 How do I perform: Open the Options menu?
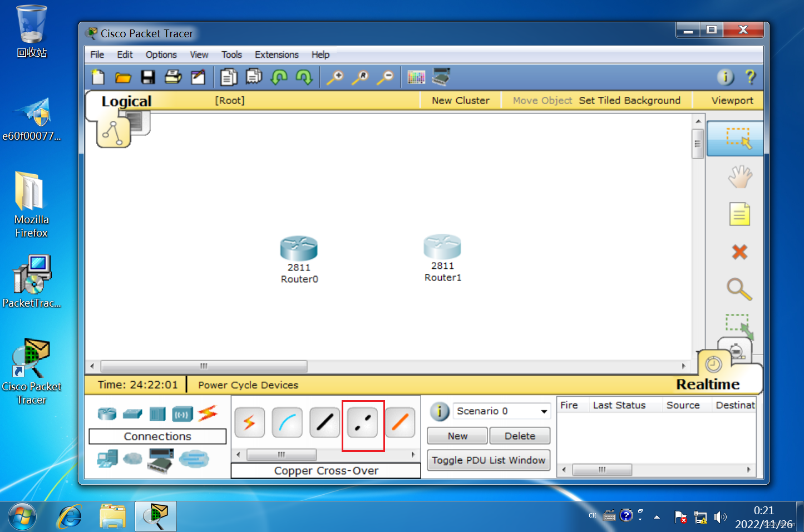[x=161, y=55]
